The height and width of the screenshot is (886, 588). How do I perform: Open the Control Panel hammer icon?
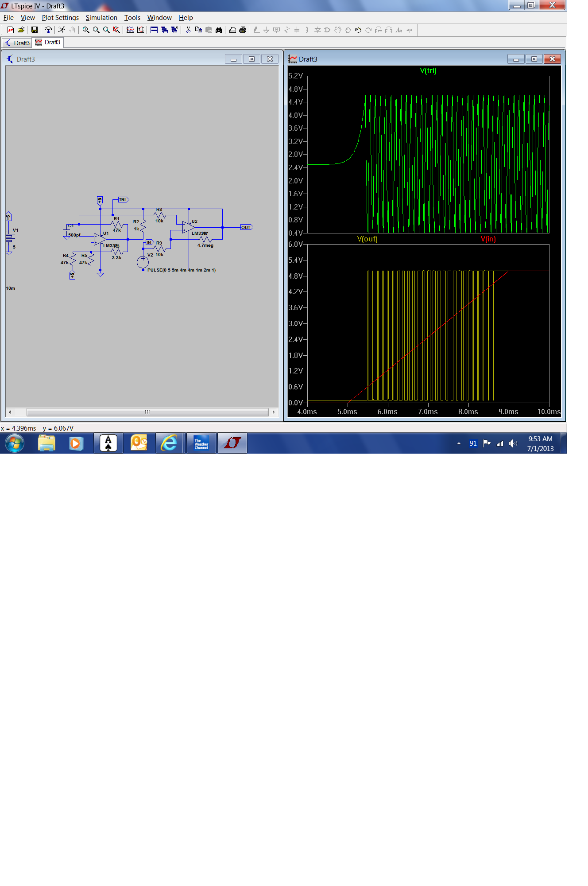(x=48, y=30)
